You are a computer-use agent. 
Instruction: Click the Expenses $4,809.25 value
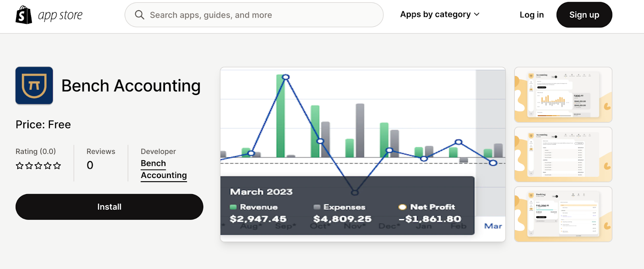coord(343,219)
